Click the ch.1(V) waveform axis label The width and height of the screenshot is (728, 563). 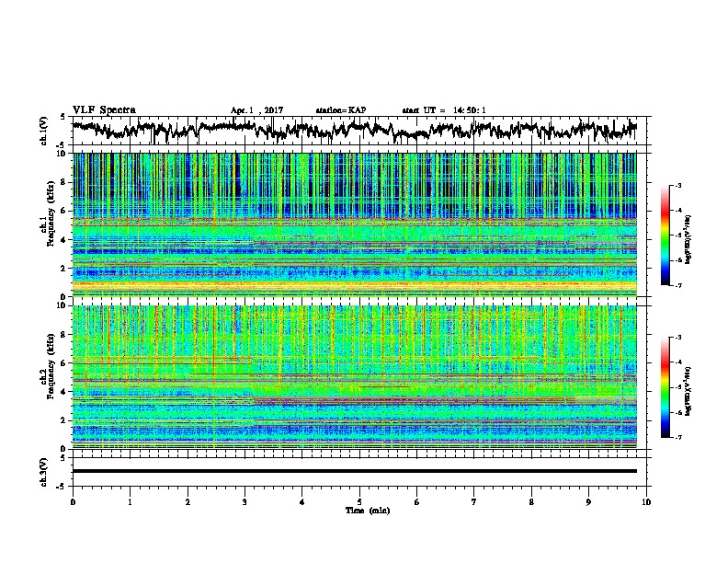click(x=43, y=131)
